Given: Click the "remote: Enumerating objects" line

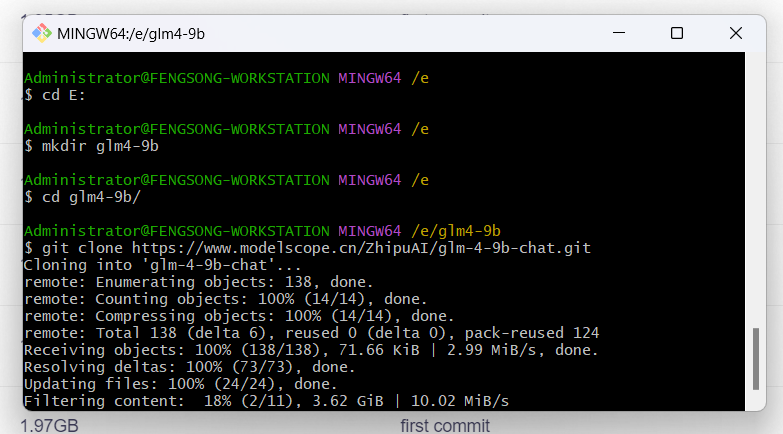Looking at the screenshot, I should click(x=197, y=282).
